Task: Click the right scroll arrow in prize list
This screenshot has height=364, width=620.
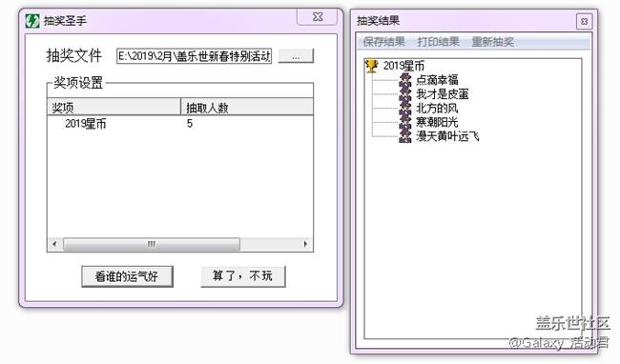Action: 305,244
